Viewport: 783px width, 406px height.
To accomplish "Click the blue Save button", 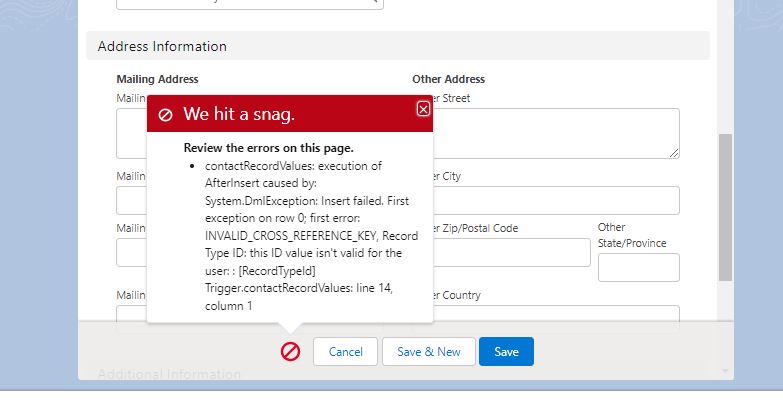I will click(506, 352).
